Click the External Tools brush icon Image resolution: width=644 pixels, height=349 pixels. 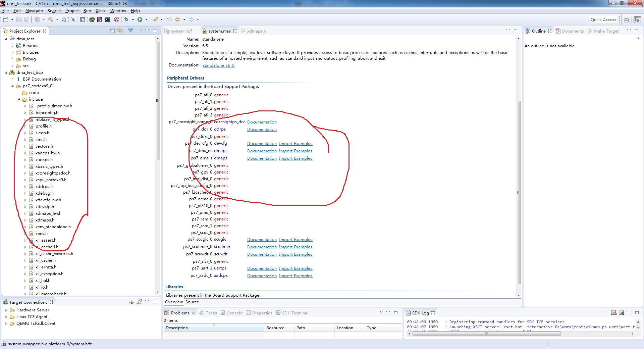click(x=155, y=20)
